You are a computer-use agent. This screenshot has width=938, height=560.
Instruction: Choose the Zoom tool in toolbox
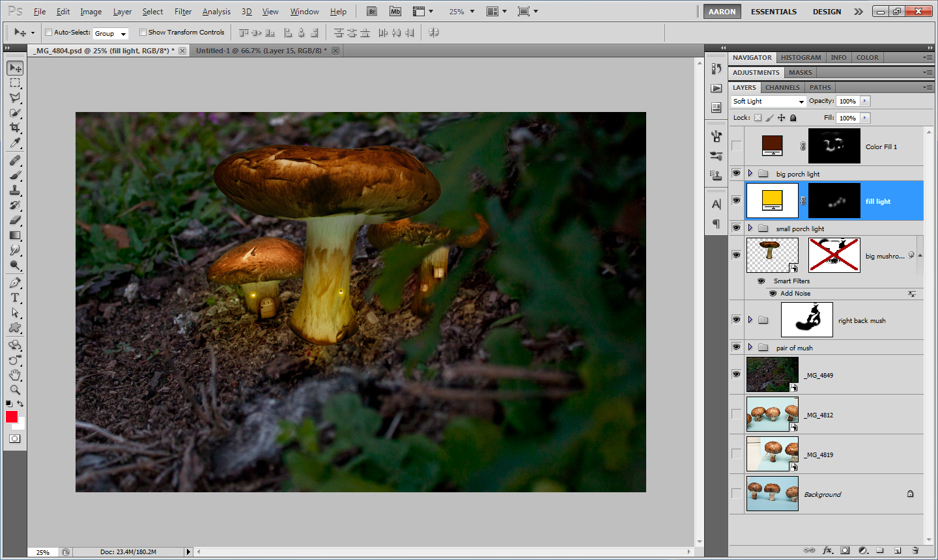[x=15, y=390]
